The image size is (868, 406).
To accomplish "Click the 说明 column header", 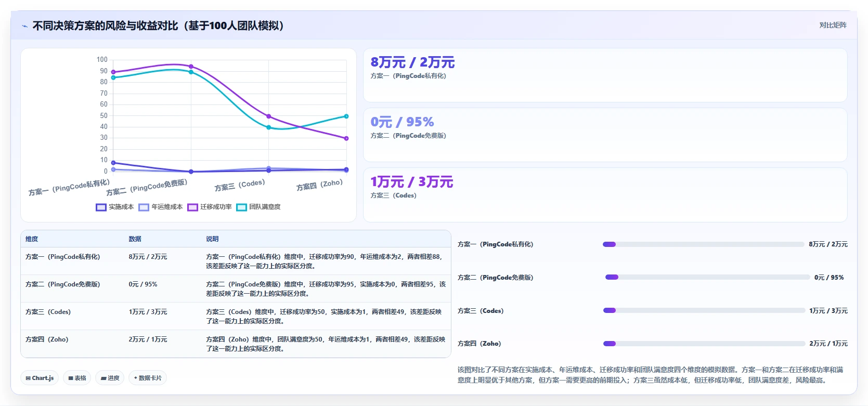I will [x=212, y=239].
